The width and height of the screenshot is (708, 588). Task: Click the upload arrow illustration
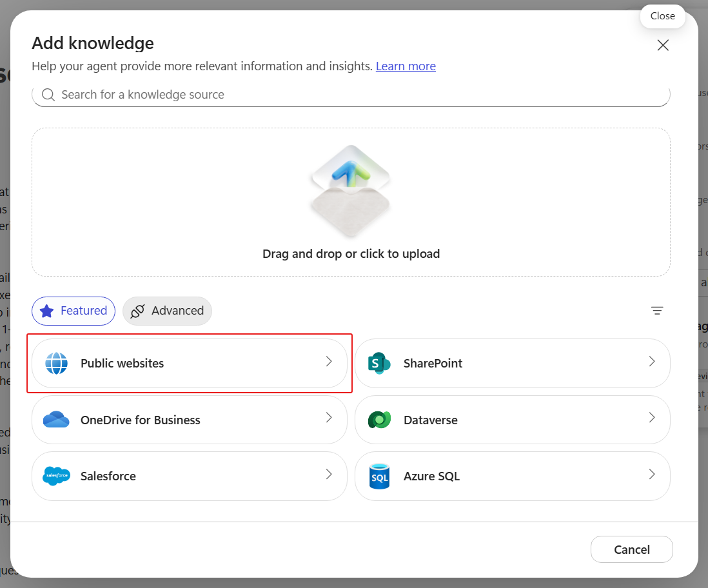(351, 191)
